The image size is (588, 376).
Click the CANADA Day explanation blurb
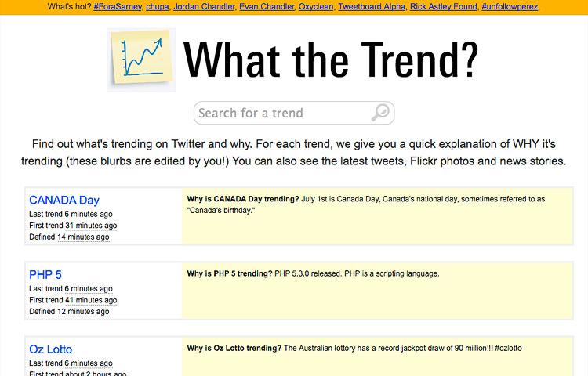[x=366, y=204]
